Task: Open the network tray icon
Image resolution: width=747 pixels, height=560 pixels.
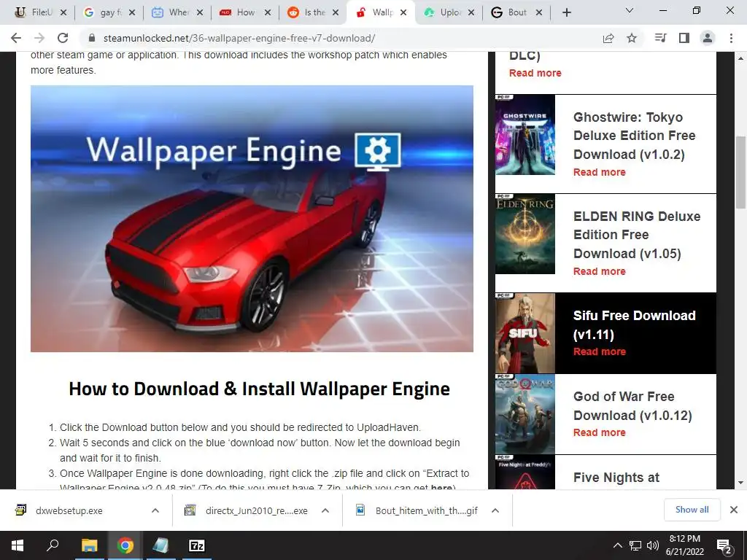Action: point(635,545)
